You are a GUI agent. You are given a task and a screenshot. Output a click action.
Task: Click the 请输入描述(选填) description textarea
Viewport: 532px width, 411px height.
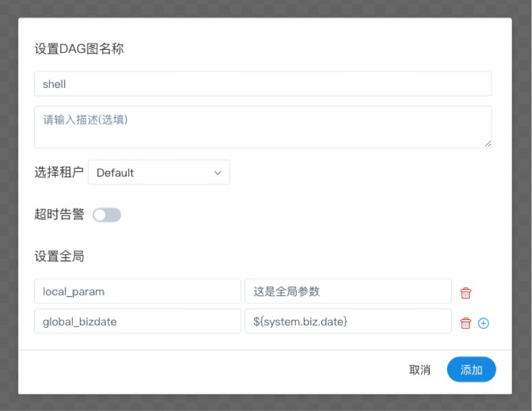pos(263,127)
